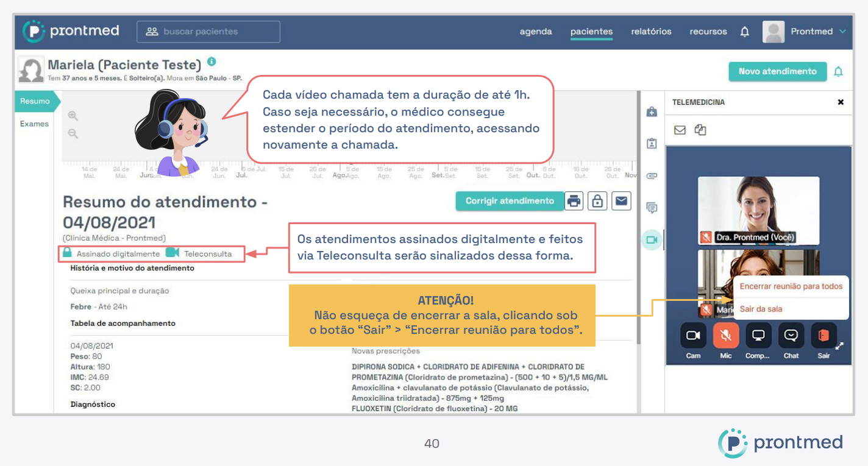Click 'Novo atendimento' button
The height and width of the screenshot is (466, 868).
point(777,71)
